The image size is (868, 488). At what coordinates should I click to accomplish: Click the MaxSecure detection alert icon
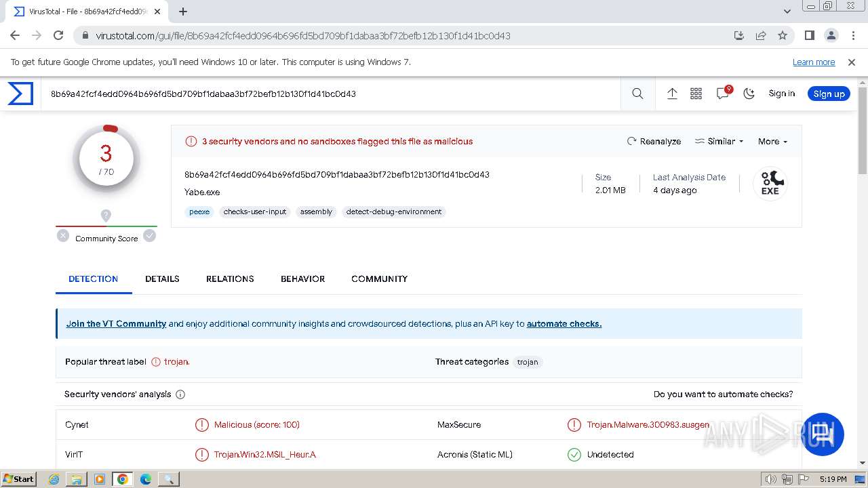[574, 425]
